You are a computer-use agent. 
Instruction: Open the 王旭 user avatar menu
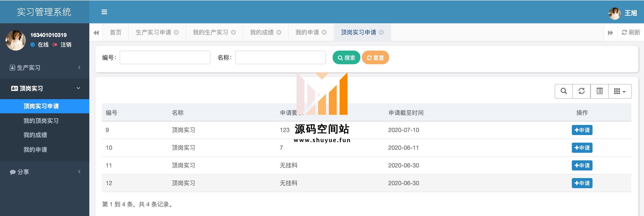click(614, 13)
